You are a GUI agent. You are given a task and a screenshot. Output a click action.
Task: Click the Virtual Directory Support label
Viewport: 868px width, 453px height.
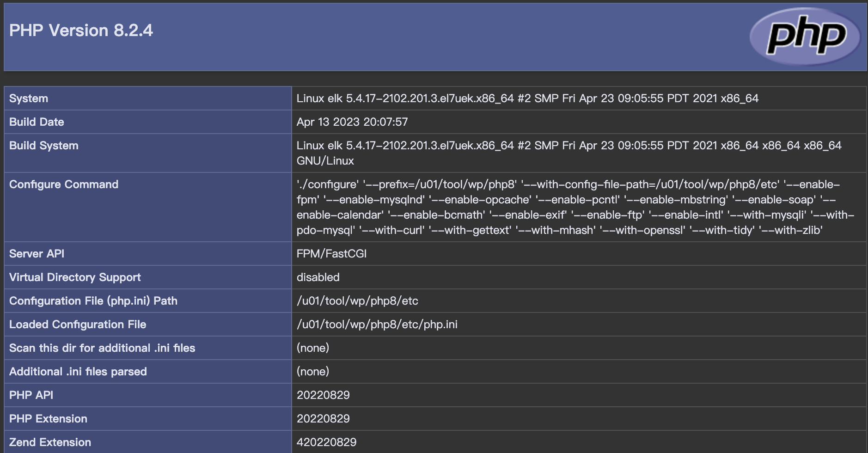75,277
